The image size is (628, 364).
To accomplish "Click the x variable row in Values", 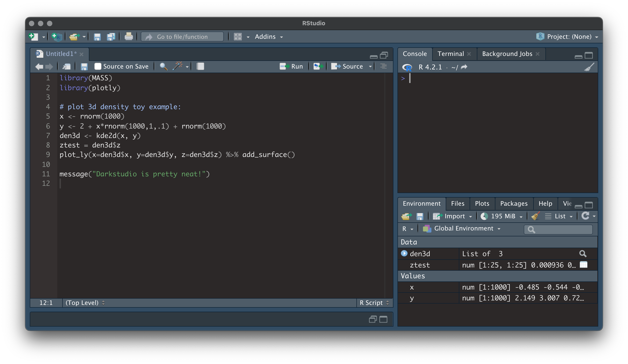I will pos(497,287).
